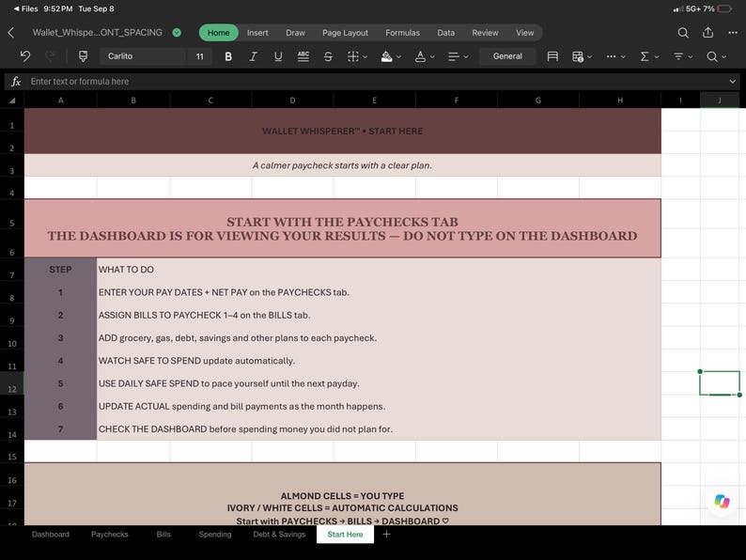The height and width of the screenshot is (560, 746).
Task: Open the font color dropdown
Action: click(425, 56)
